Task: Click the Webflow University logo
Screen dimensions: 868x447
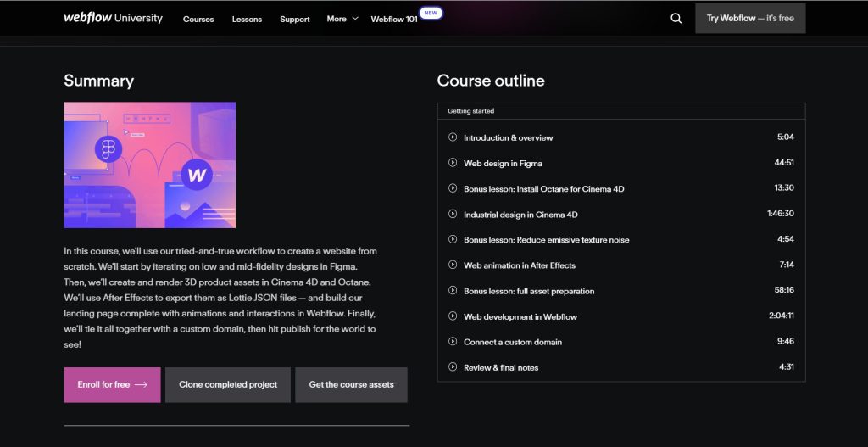Action: click(x=113, y=18)
